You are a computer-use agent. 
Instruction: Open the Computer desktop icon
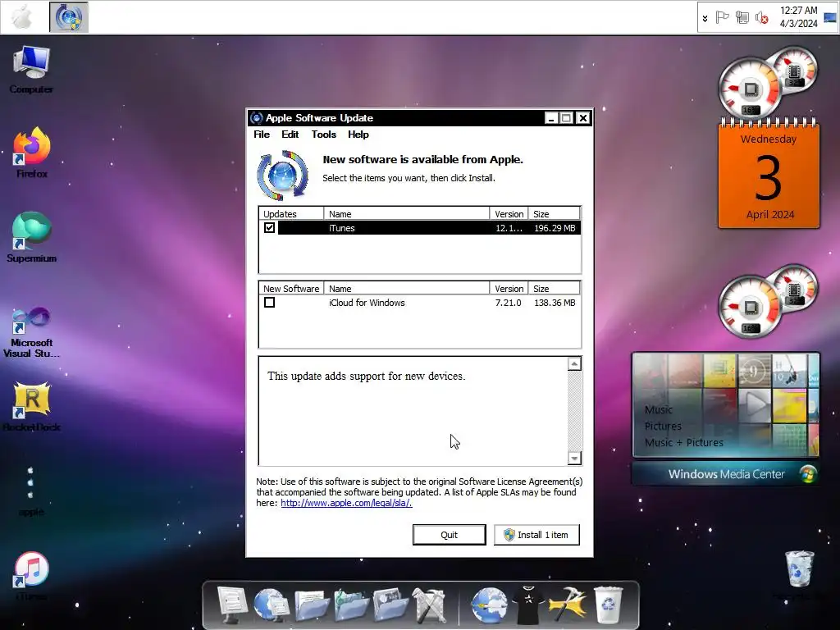click(31, 70)
